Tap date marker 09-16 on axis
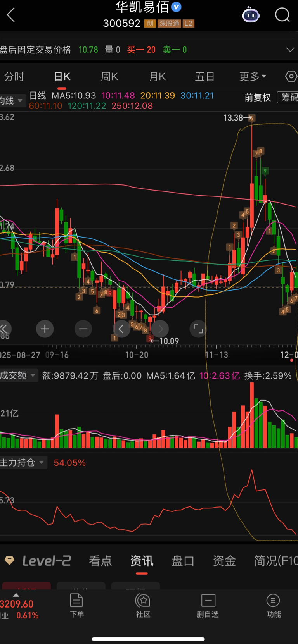Screen dimensions: 298x644 57,355
